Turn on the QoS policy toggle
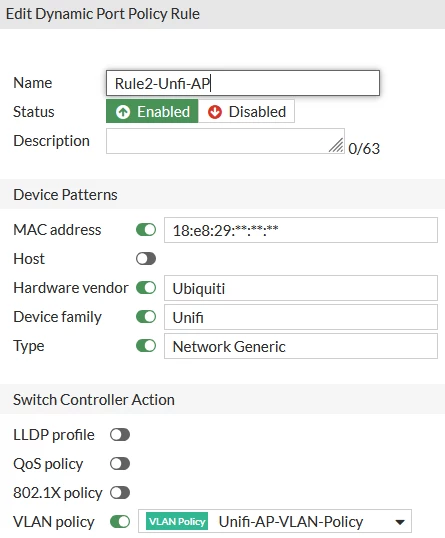445x538 pixels. point(120,464)
